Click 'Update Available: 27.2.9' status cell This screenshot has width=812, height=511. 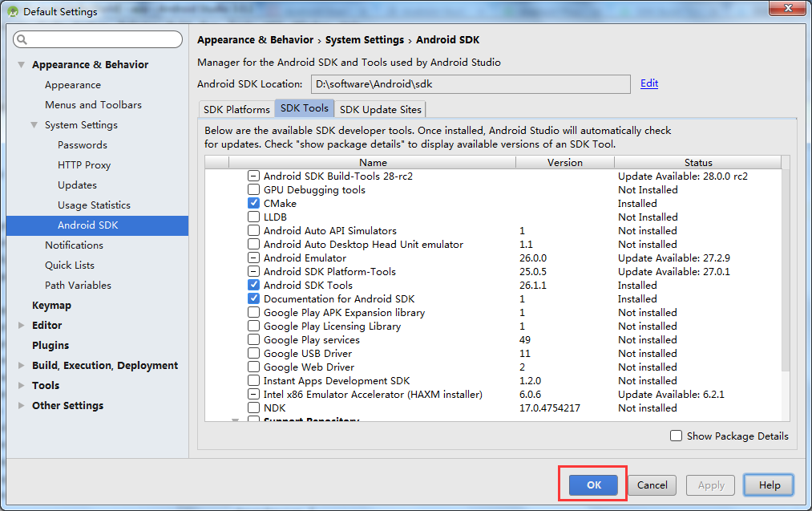[x=674, y=258]
